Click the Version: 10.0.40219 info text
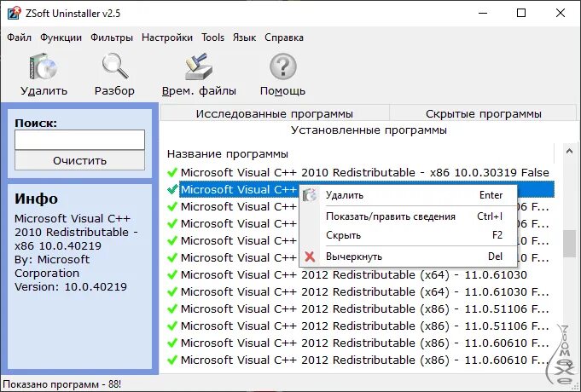581x392 pixels. coord(71,286)
